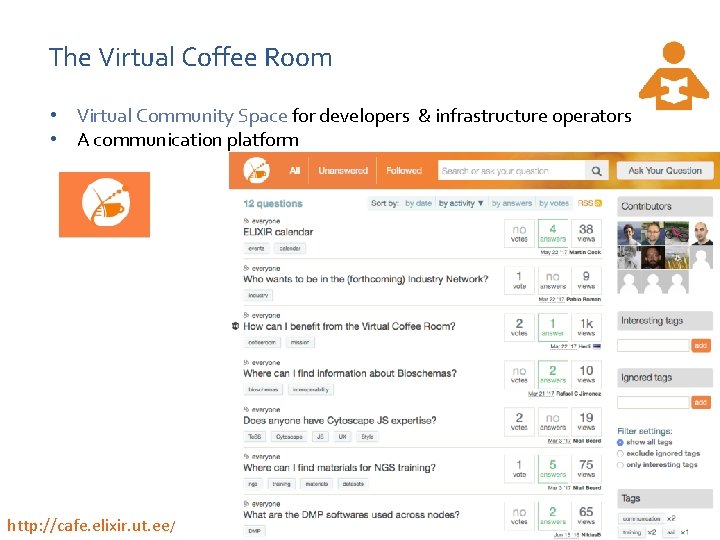Viewport: 720px width, 540px height.
Task: Open How can I benefit from Virtual Coffee Room
Action: (349, 326)
